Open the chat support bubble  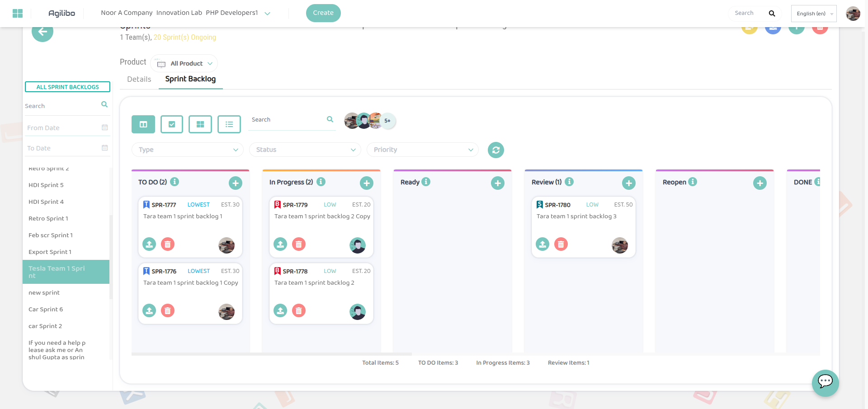825,382
